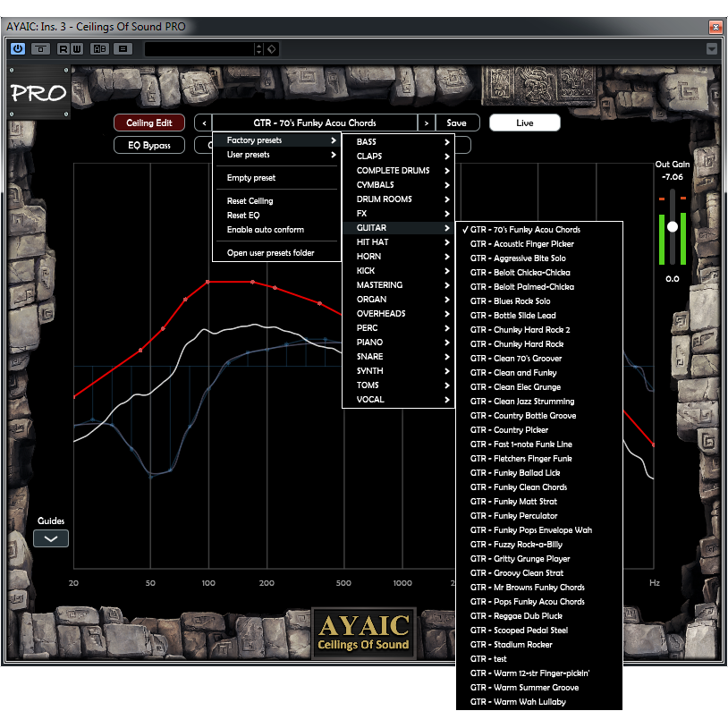Image resolution: width=728 pixels, height=728 pixels.
Task: Choose GTR - Clean Jazz Strumming preset
Action: [x=522, y=402]
